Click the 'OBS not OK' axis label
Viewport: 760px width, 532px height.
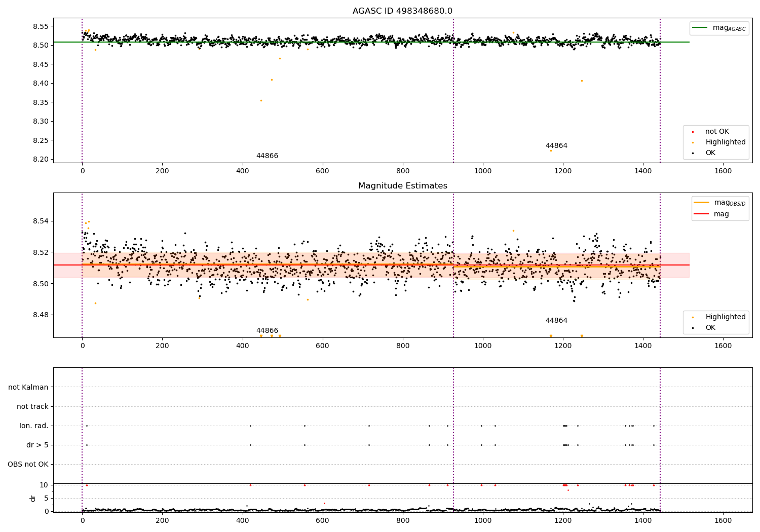coord(28,465)
